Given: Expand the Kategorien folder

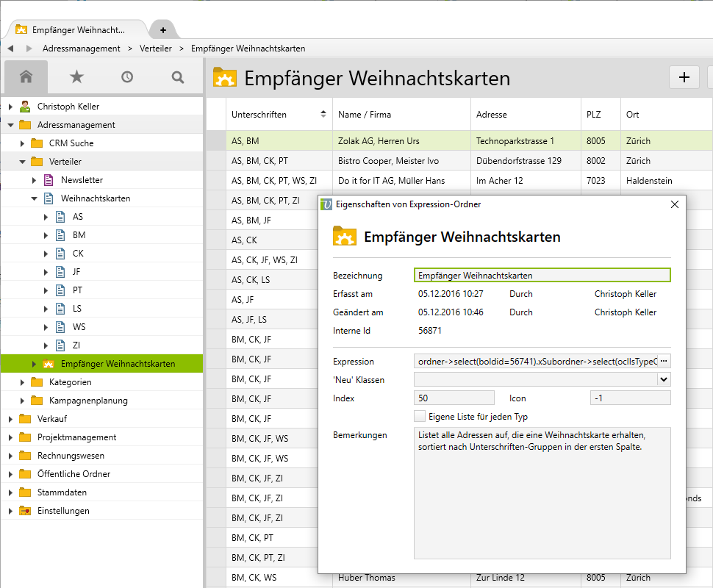Looking at the screenshot, I should coord(22,382).
